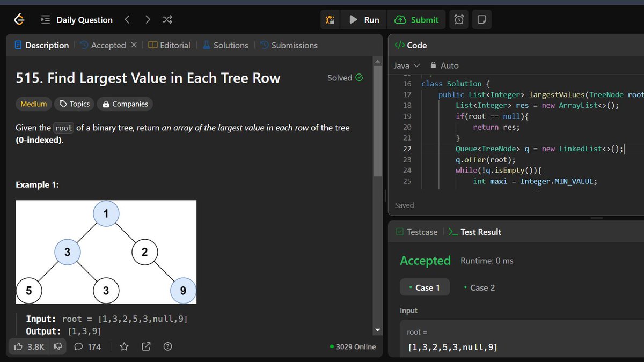Click the inline 'root' code token
Viewport: 644px width, 362px height.
pos(63,128)
